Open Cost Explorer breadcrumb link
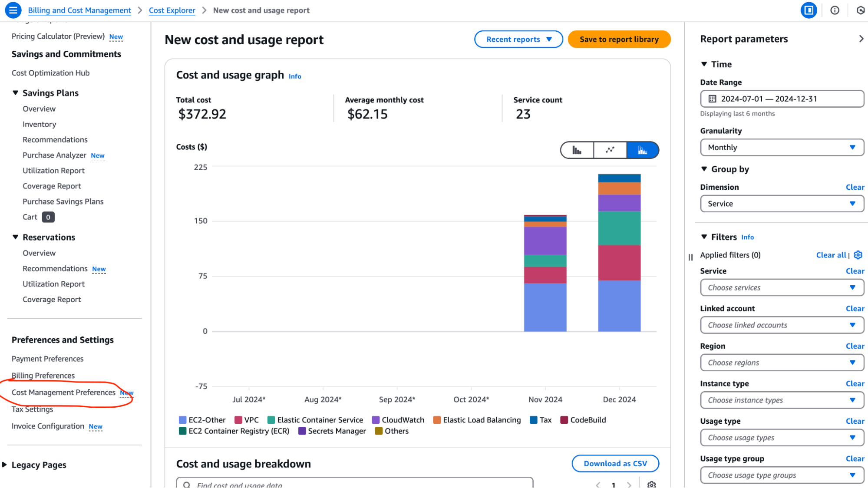The height and width of the screenshot is (488, 868). click(172, 10)
